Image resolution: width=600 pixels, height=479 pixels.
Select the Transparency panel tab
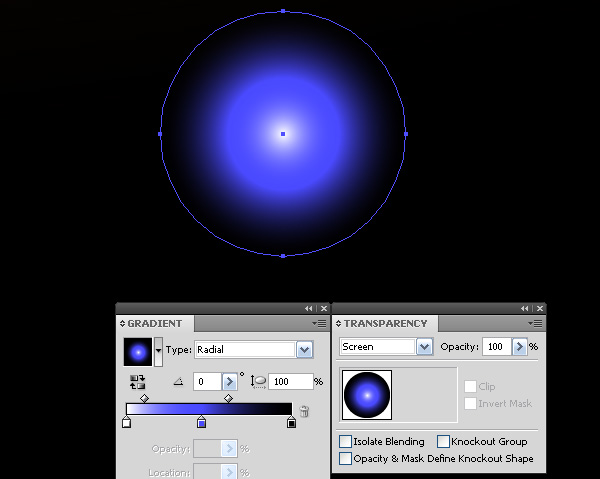[x=385, y=324]
